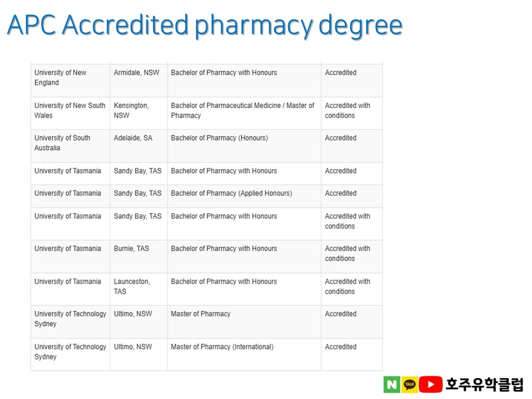Screen dimensions: 532x399
Task: Click the 'University of South Australia' cell
Action: tap(62, 143)
